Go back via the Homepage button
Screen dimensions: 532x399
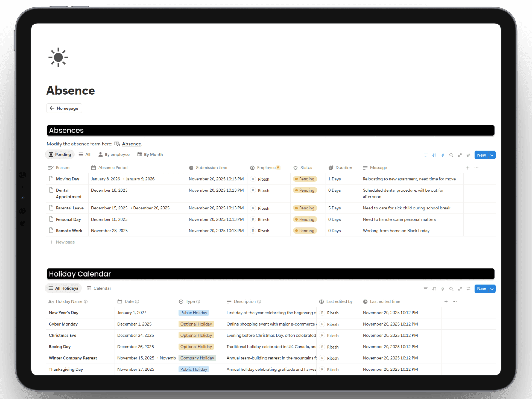tap(64, 108)
